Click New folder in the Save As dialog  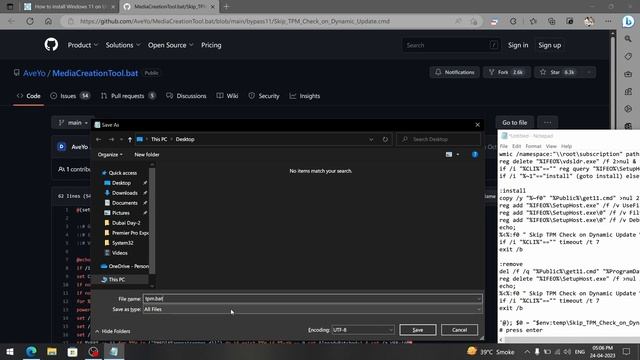[147, 155]
